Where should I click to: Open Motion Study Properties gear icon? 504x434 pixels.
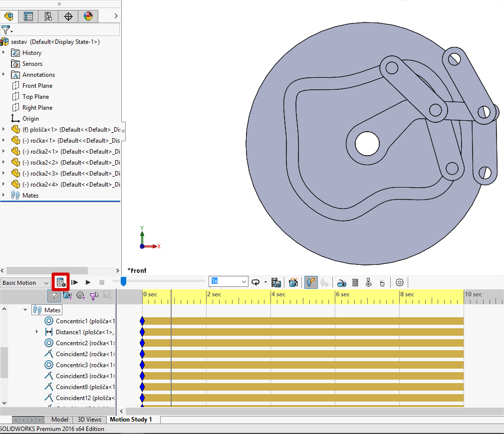399,282
